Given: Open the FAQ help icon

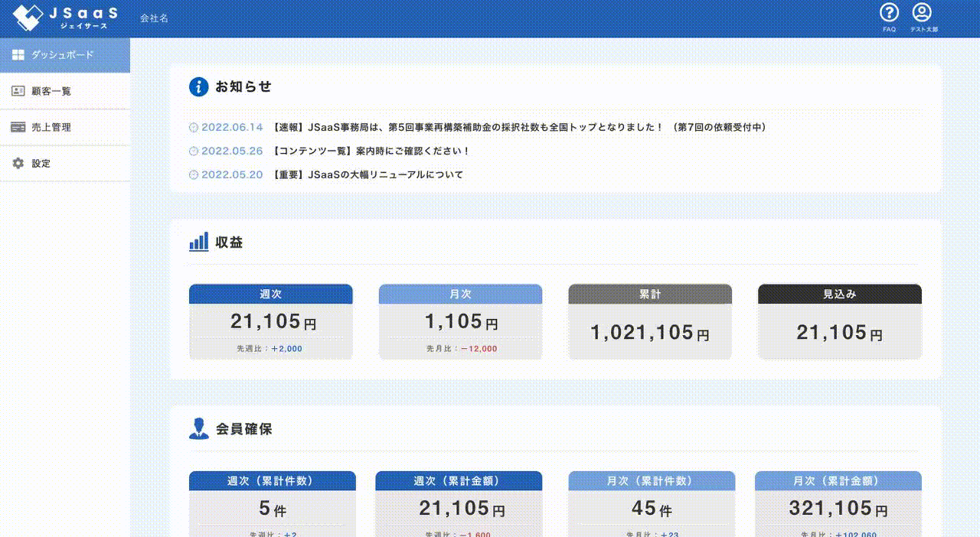Looking at the screenshot, I should 889,13.
